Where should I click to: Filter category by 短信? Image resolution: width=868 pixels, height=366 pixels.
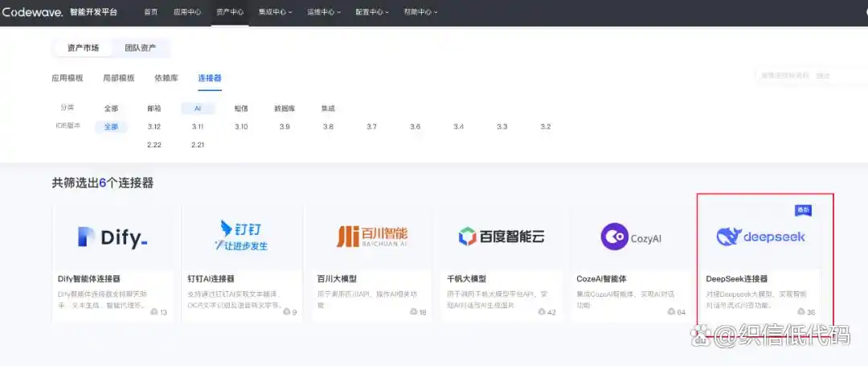(x=241, y=109)
